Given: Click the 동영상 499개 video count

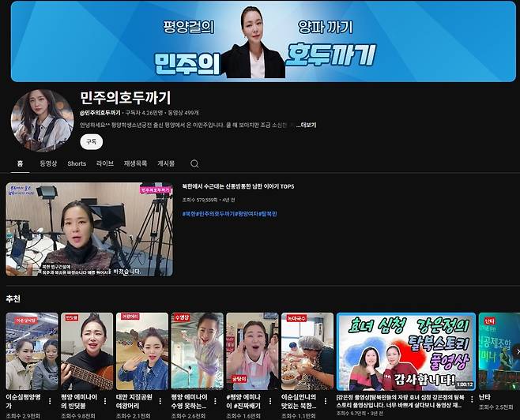Looking at the screenshot, I should 183,113.
